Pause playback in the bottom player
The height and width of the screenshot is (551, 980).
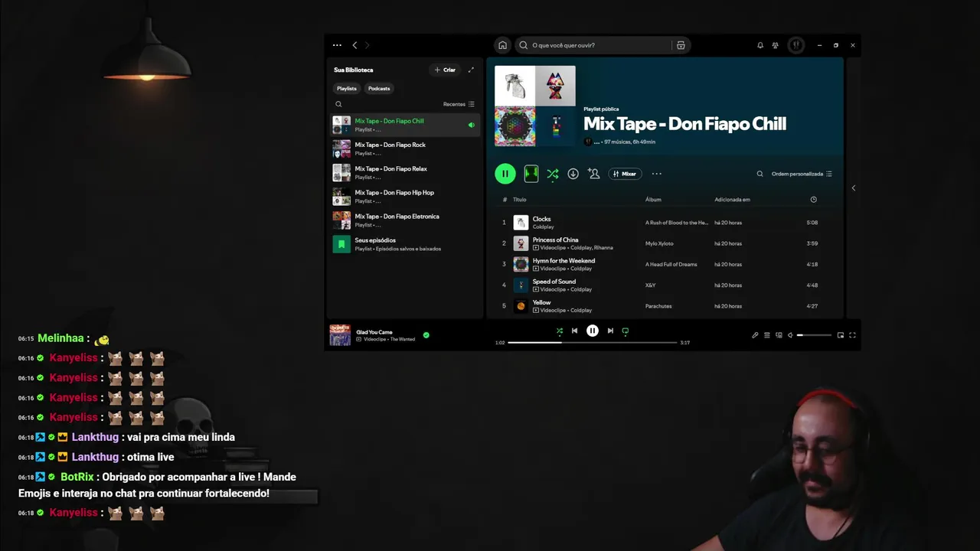tap(593, 331)
